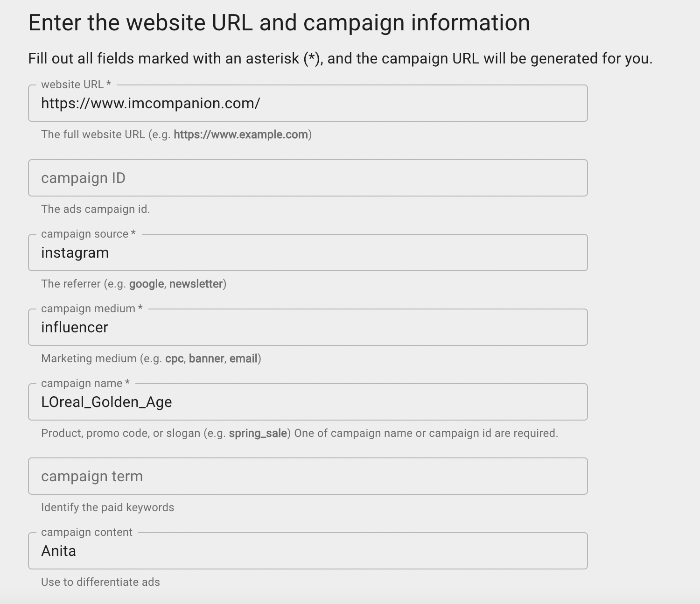Click 'The ads campaign id.' helper text
The width and height of the screenshot is (700, 604).
coord(95,209)
